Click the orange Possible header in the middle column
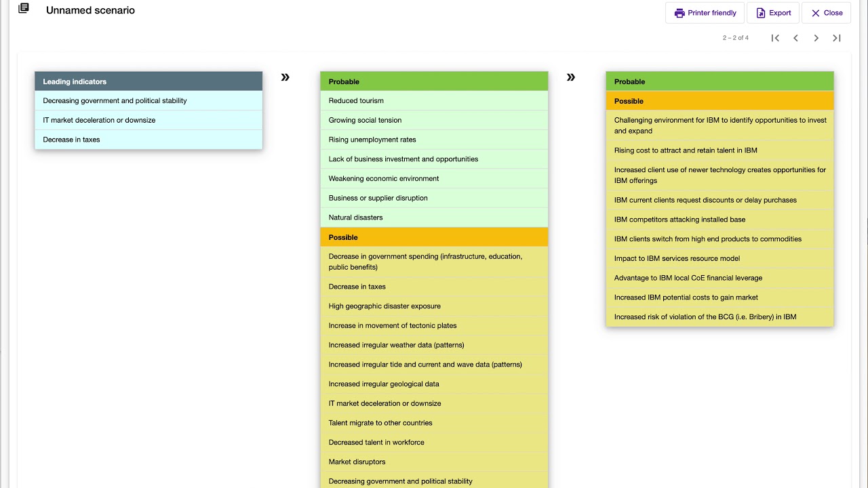This screenshot has width=868, height=488. click(434, 237)
